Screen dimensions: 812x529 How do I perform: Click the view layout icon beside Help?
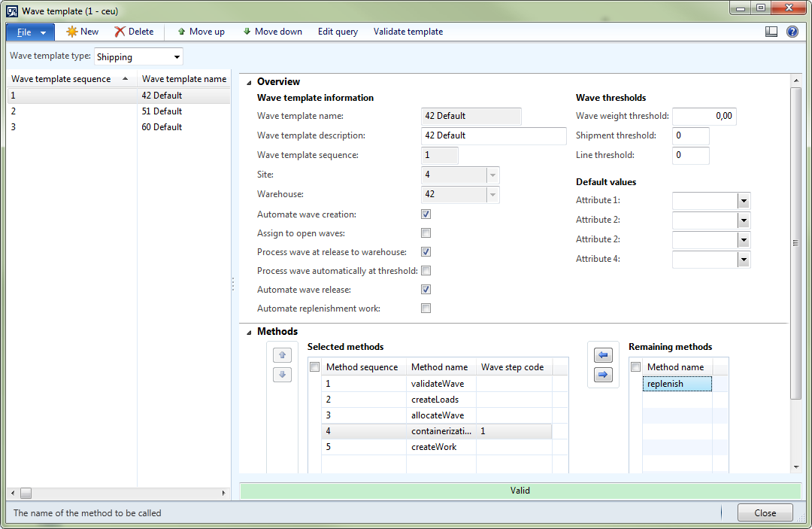[x=771, y=32]
